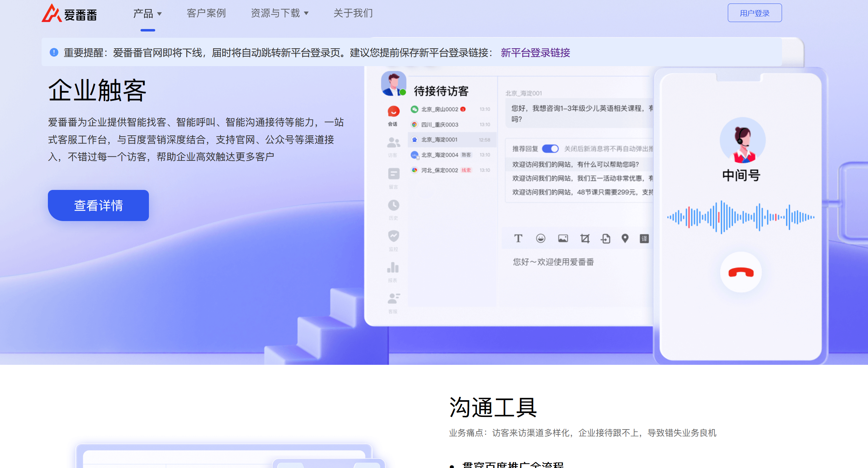Click the 译 translate icon
The height and width of the screenshot is (468, 868).
[x=644, y=239]
